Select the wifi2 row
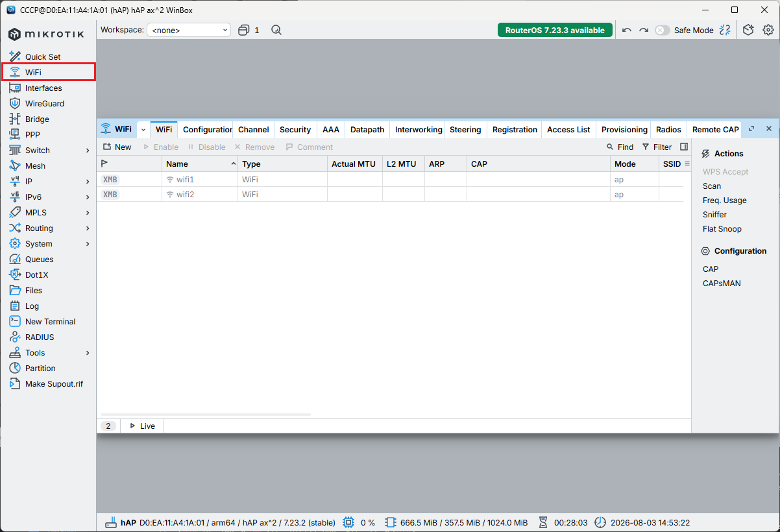The width and height of the screenshot is (780, 532). point(390,194)
